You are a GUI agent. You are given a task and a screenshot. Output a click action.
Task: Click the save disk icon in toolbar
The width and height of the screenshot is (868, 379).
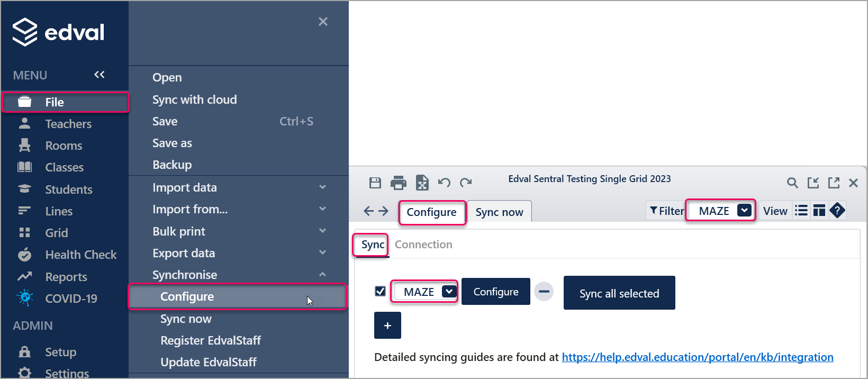[375, 183]
